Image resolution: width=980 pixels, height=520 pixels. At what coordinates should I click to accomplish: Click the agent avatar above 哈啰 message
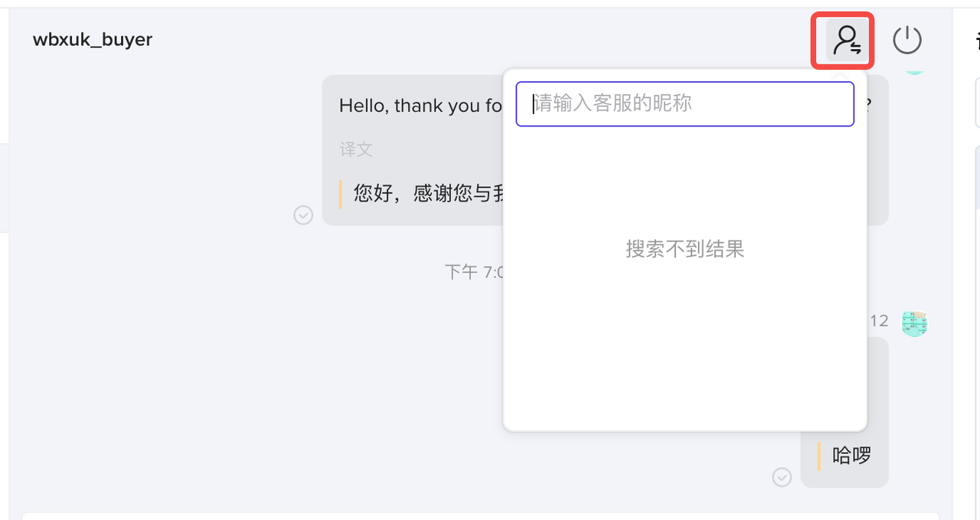[x=914, y=323]
